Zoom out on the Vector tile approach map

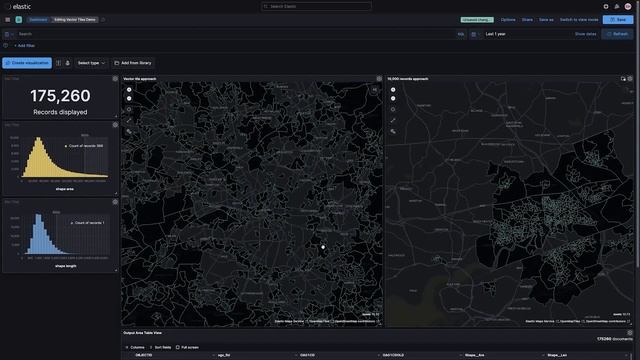pos(129,98)
